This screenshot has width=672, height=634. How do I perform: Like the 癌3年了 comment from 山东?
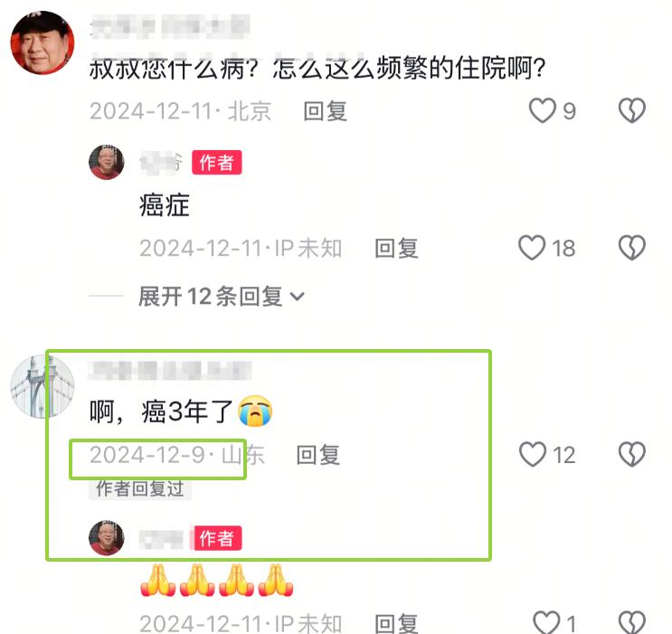pyautogui.click(x=533, y=454)
